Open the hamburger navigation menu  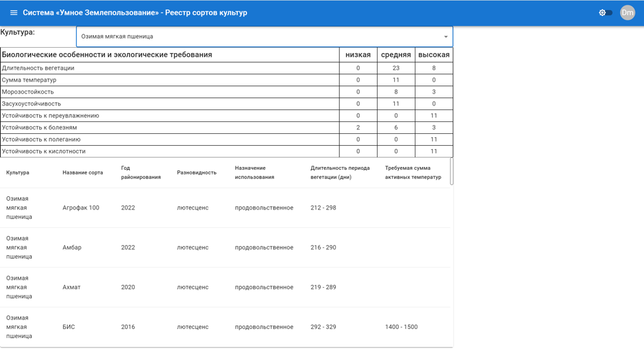click(13, 13)
